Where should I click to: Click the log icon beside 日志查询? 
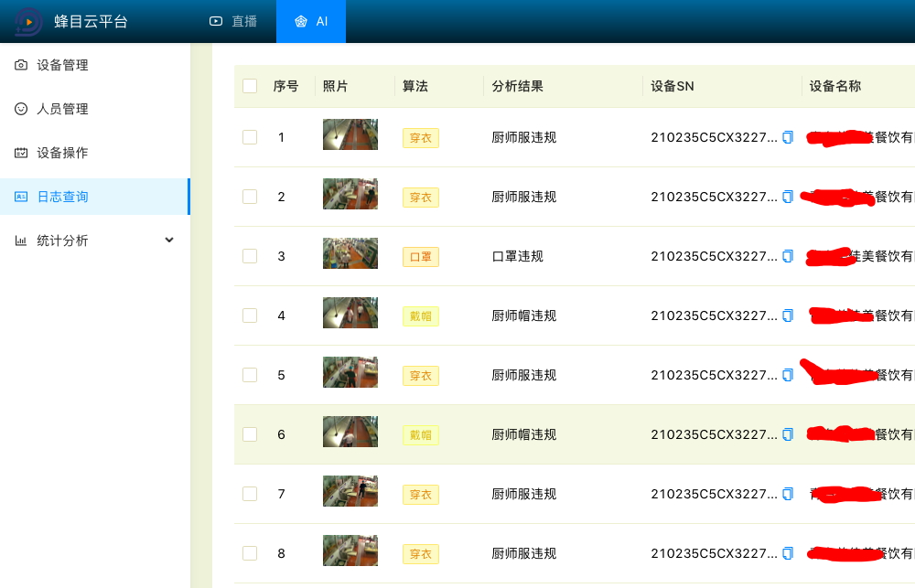(20, 197)
